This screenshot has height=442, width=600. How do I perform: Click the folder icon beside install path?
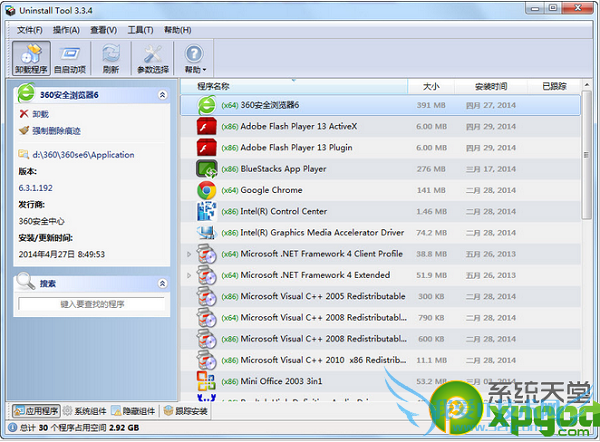point(24,155)
